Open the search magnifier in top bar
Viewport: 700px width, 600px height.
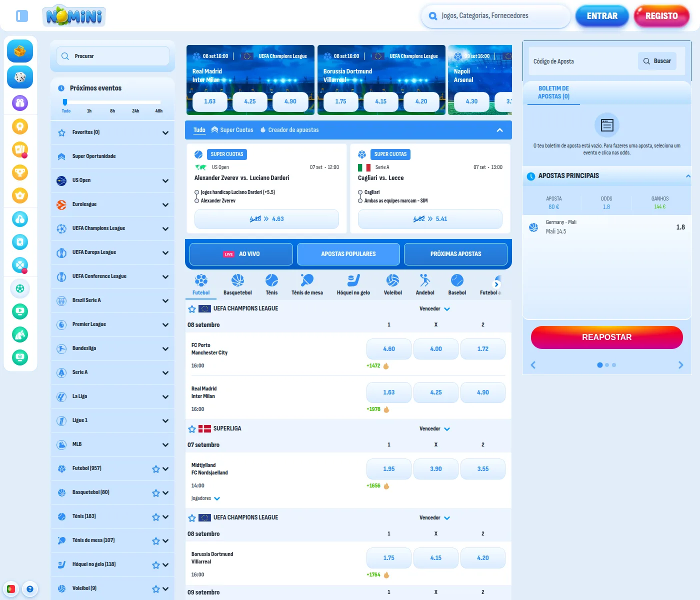(x=433, y=16)
